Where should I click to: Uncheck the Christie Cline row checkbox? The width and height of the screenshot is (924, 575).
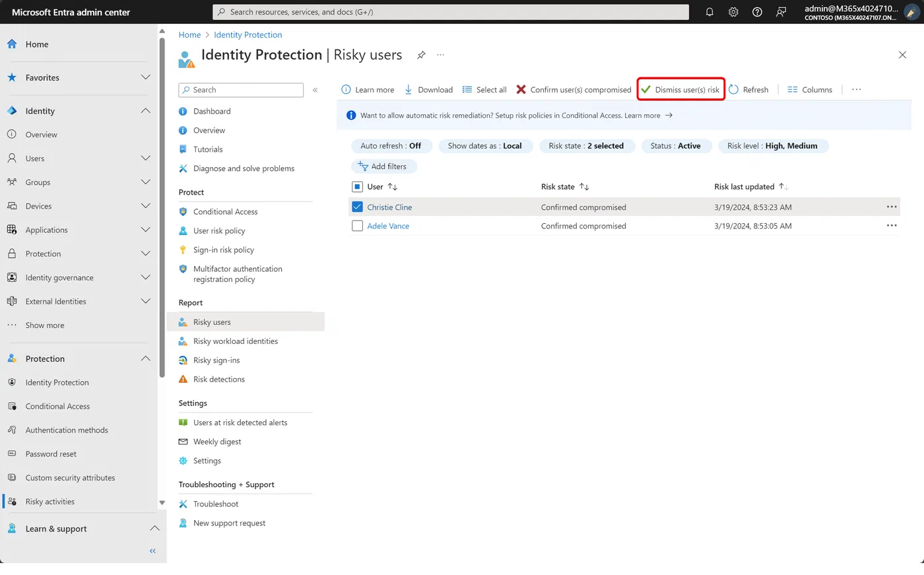click(358, 207)
